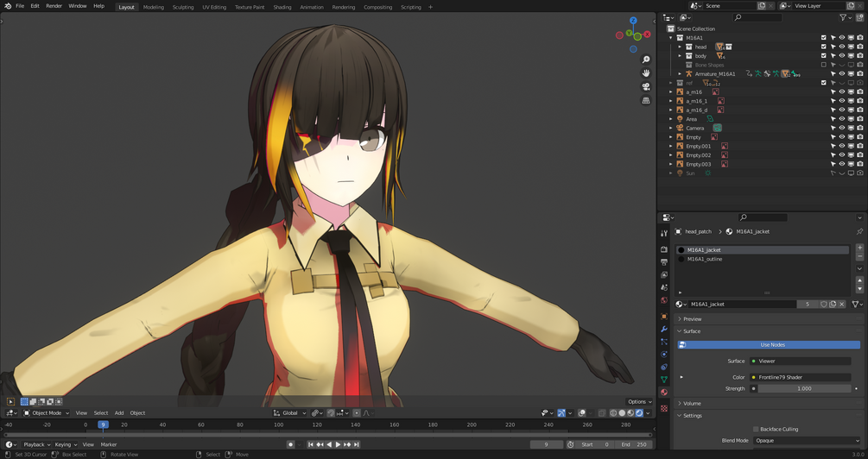Adjust the Strength value slider
This screenshot has width=868, height=459.
coord(804,389)
